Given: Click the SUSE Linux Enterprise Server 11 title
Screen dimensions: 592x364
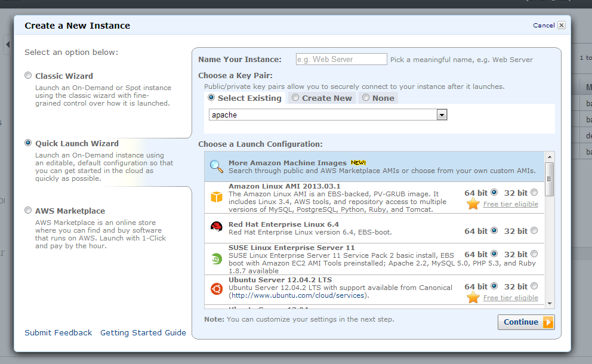Looking at the screenshot, I should [291, 248].
